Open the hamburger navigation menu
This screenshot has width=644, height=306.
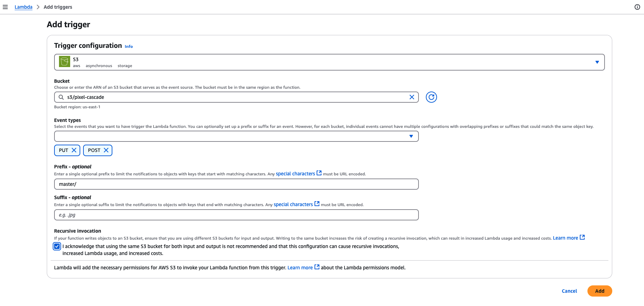[x=5, y=7]
